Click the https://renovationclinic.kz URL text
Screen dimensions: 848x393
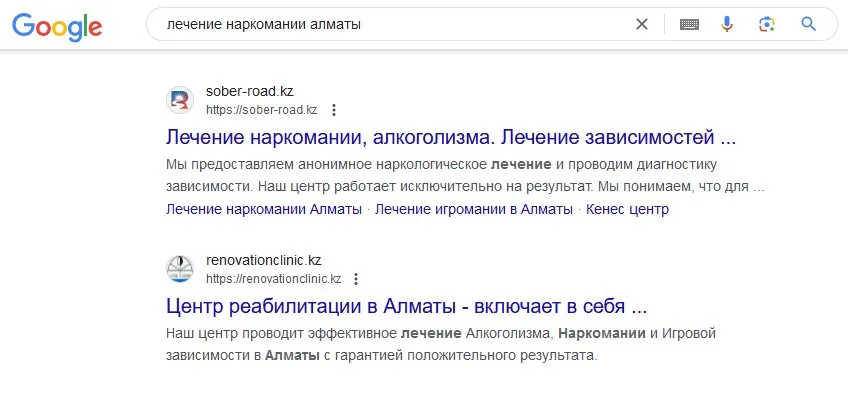pyautogui.click(x=274, y=279)
